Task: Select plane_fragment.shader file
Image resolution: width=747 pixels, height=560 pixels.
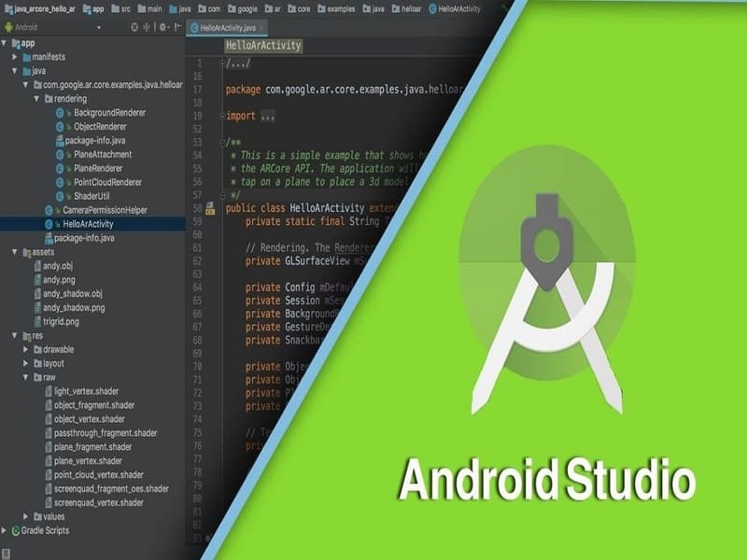Action: tap(89, 447)
